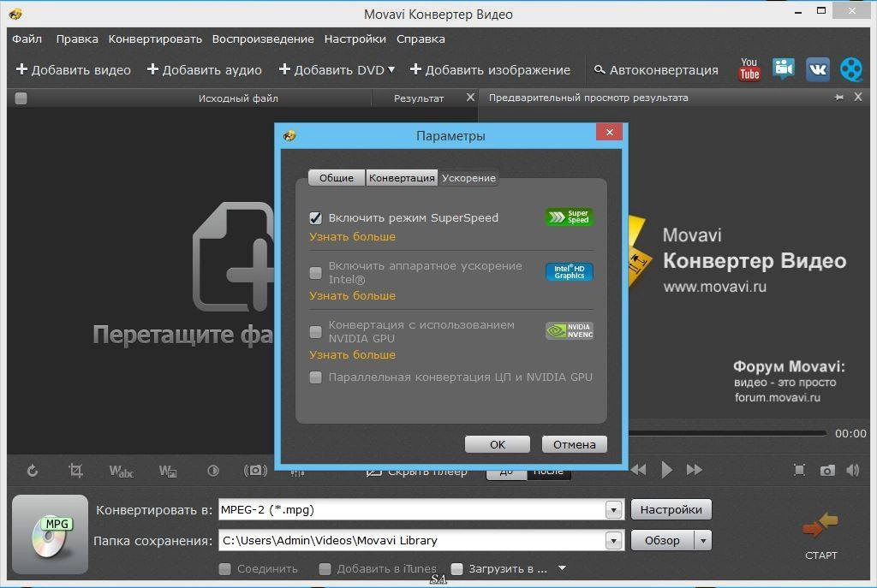Click the blue film reel icon
The width and height of the screenshot is (877, 588).
point(850,69)
